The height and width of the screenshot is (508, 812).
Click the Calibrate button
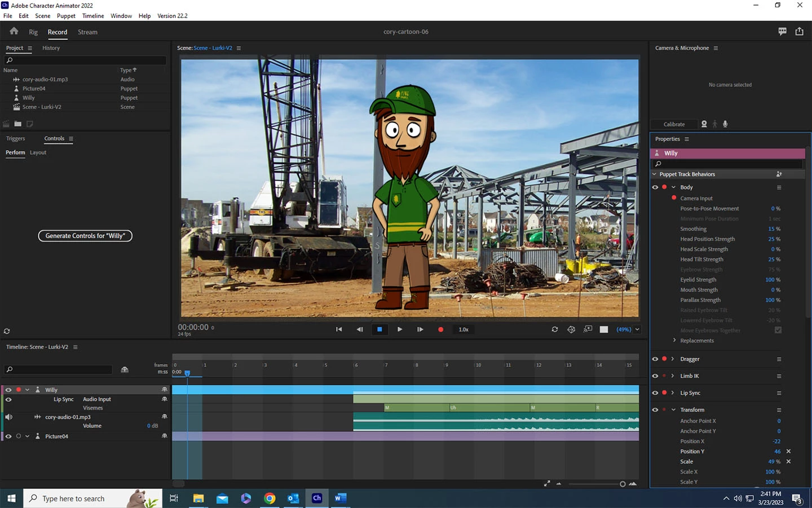(674, 124)
